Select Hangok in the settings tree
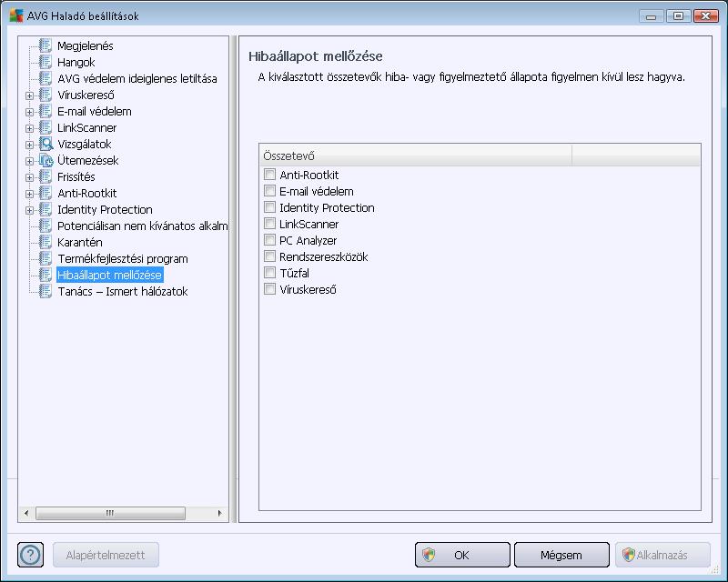The height and width of the screenshot is (582, 728). point(76,62)
